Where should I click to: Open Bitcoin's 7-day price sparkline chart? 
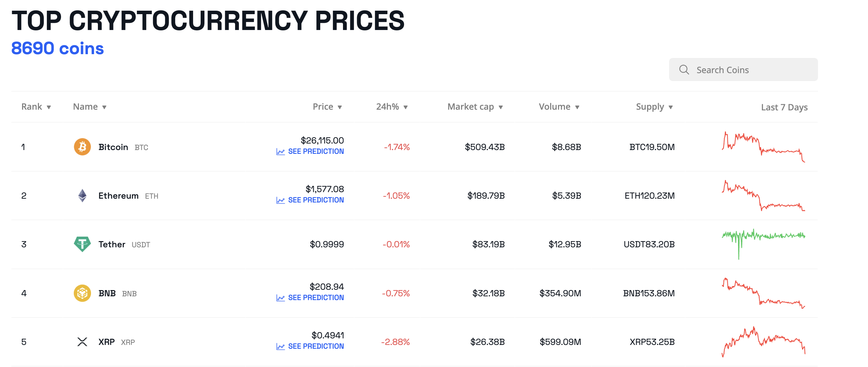click(x=763, y=147)
